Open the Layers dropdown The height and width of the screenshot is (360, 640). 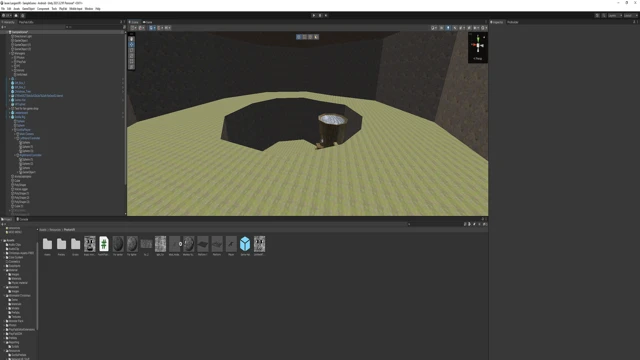[x=615, y=16]
